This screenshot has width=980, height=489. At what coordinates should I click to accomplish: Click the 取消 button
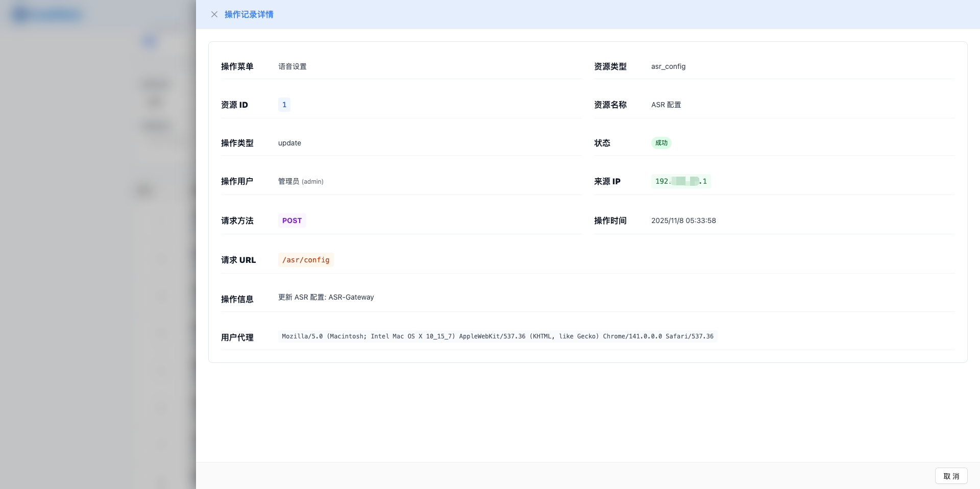point(951,476)
